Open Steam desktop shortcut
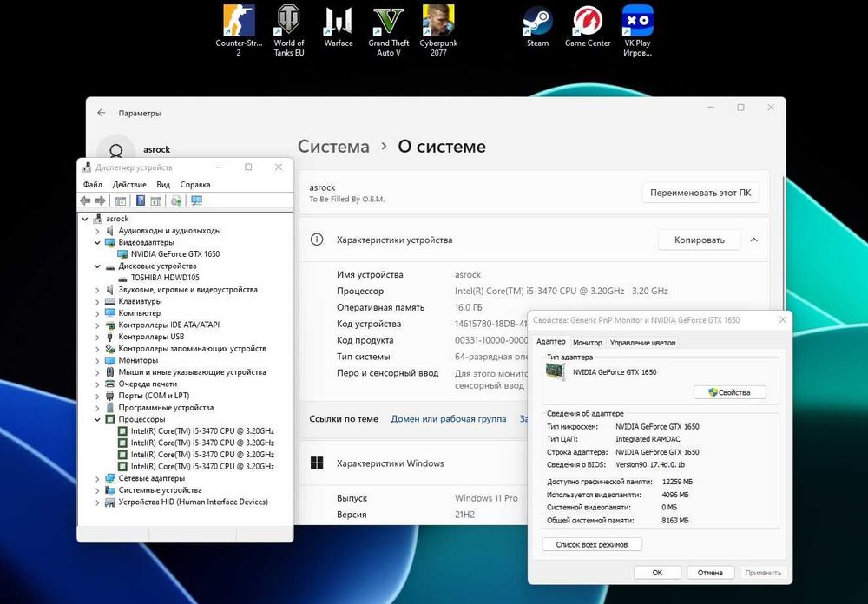This screenshot has height=604, width=868. tap(537, 27)
